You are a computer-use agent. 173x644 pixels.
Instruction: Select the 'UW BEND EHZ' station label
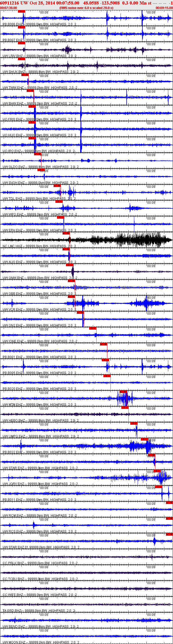pos(14,627)
